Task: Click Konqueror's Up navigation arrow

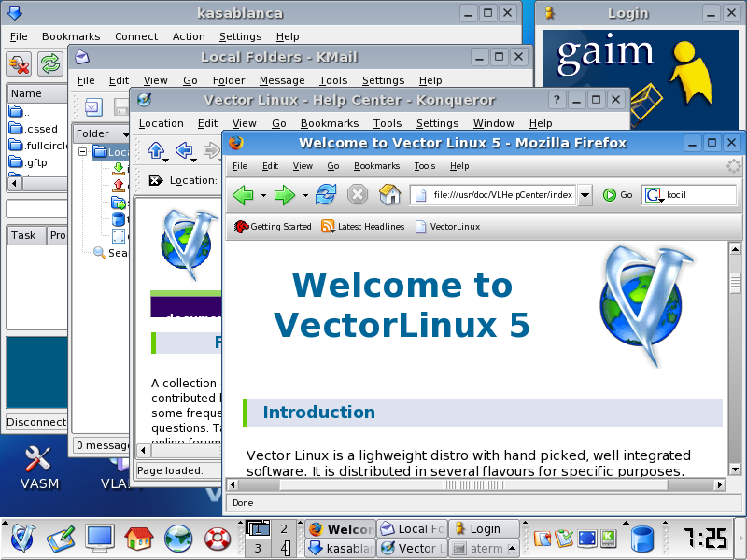Action: tap(156, 150)
